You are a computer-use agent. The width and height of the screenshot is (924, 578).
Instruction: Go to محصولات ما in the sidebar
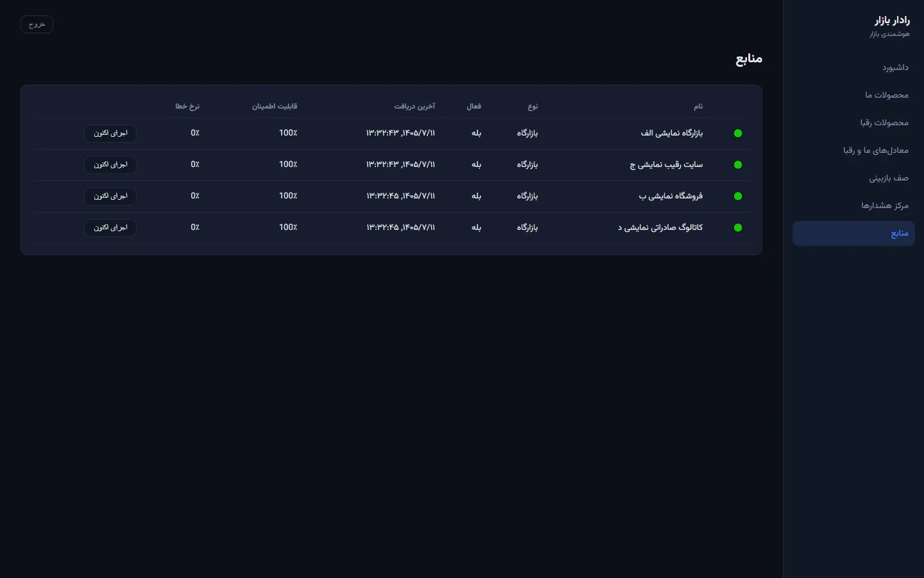[x=853, y=95]
